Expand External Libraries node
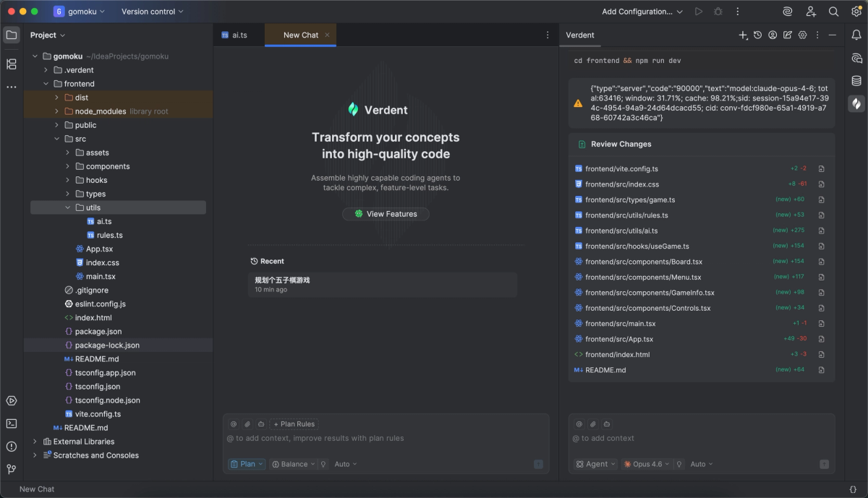Image resolution: width=868 pixels, height=498 pixels. [x=35, y=442]
